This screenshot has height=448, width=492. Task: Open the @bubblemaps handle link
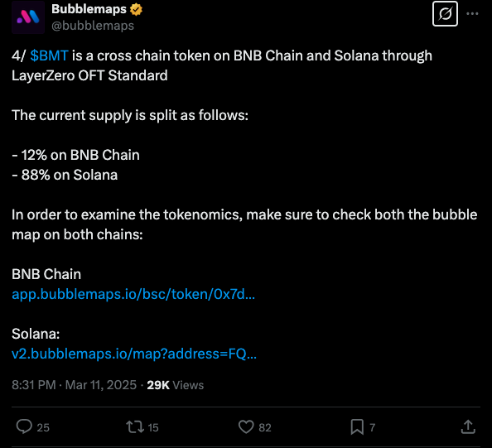pyautogui.click(x=93, y=26)
